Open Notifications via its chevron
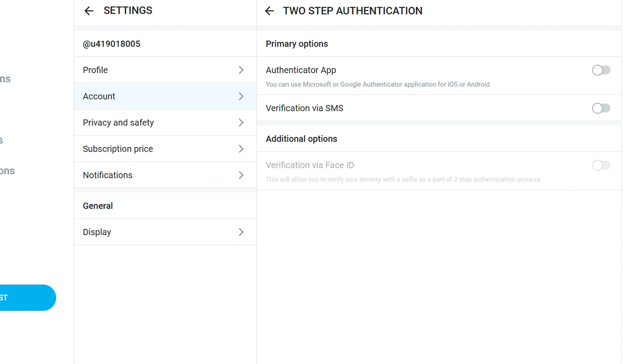This screenshot has width=636, height=364. tap(241, 175)
